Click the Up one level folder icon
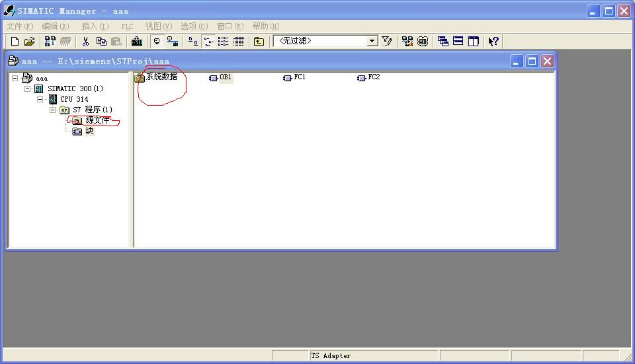 259,41
